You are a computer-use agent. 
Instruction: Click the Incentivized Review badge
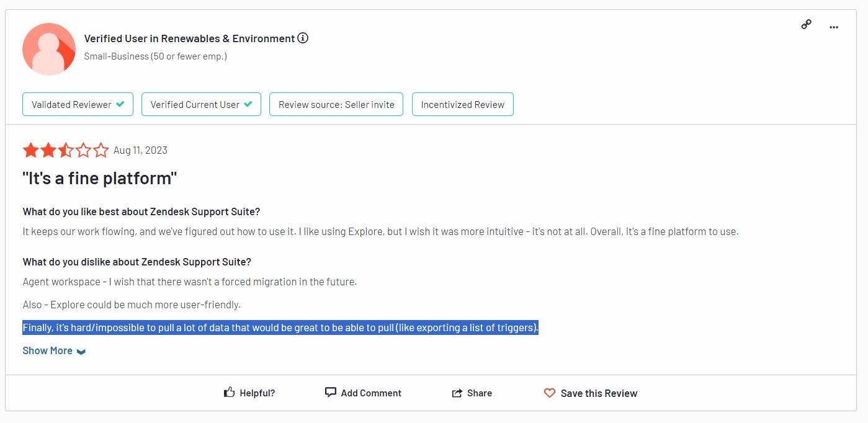(462, 104)
